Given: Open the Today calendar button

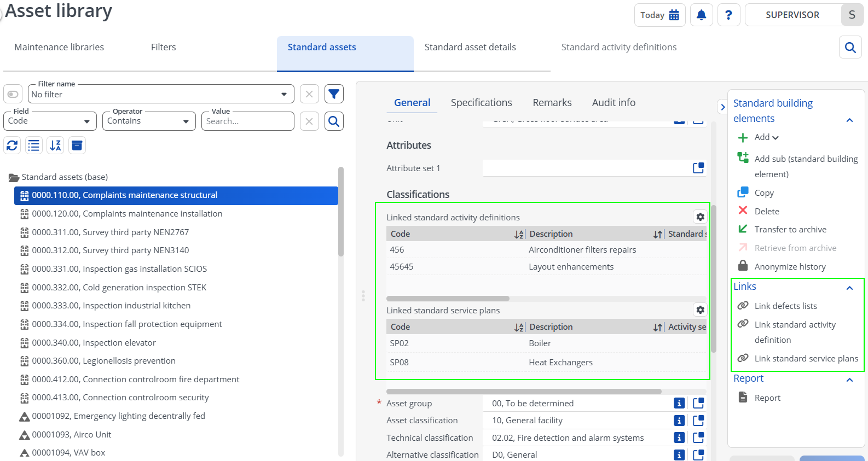Looking at the screenshot, I should [659, 15].
